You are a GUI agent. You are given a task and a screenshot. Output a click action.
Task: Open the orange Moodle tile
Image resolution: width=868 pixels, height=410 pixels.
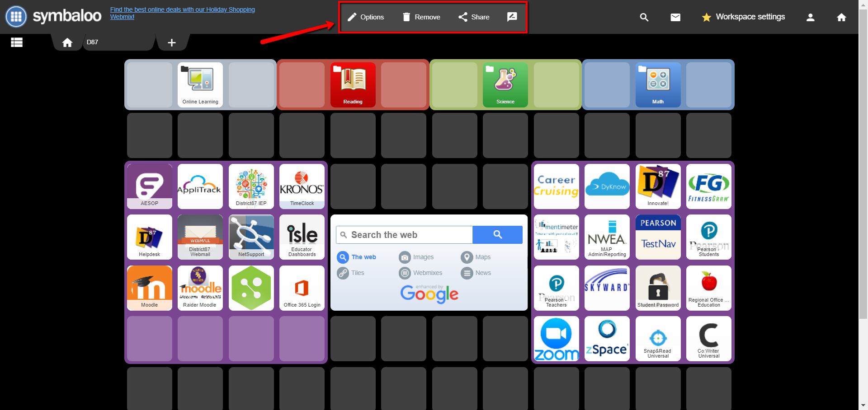click(150, 288)
